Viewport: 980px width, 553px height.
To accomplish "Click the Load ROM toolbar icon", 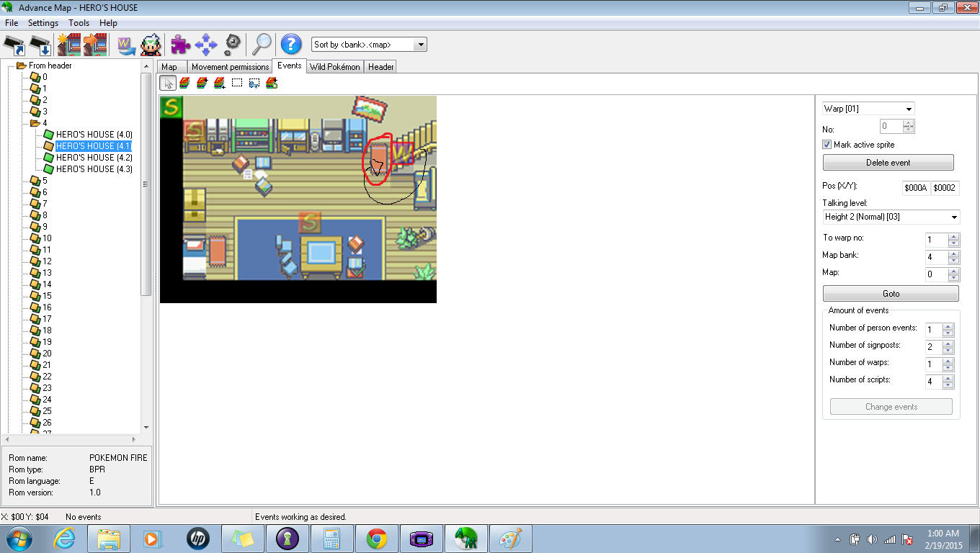I will tap(14, 44).
